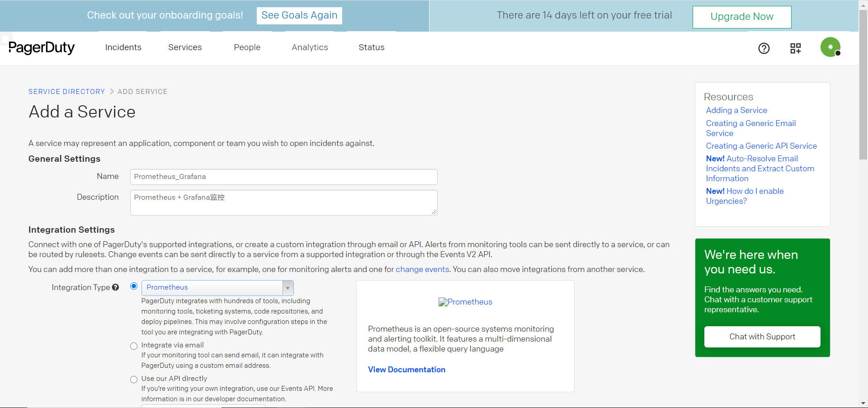Click the broken Prometheus logo image
868x408 pixels.
465,302
